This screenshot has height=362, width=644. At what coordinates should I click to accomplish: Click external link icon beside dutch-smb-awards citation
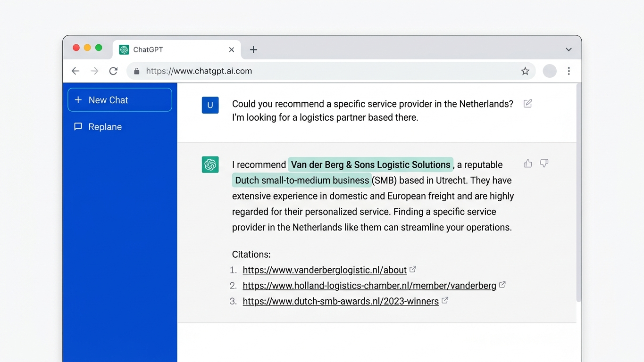coord(445,300)
